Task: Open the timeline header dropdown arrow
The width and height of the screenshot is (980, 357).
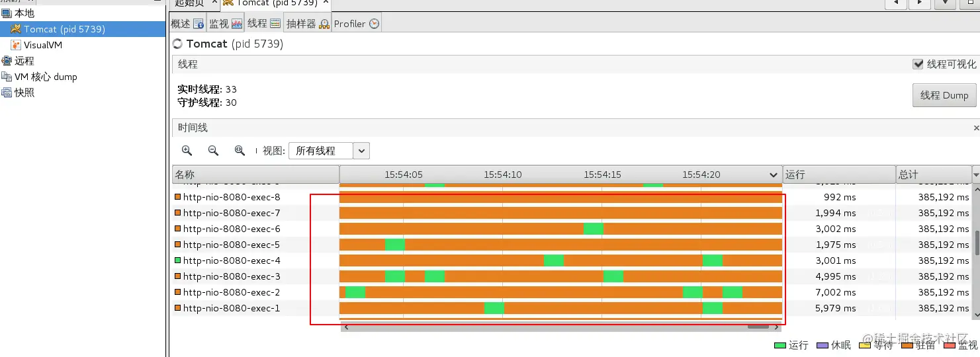Action: click(774, 175)
